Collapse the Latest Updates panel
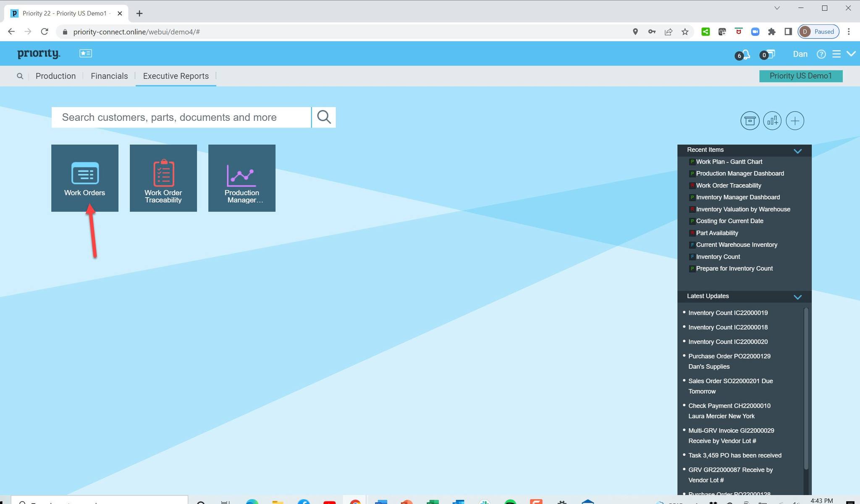The width and height of the screenshot is (860, 504). 798,297
